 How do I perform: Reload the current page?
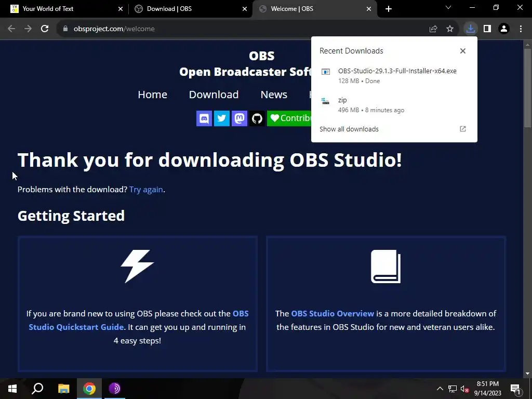(45, 29)
